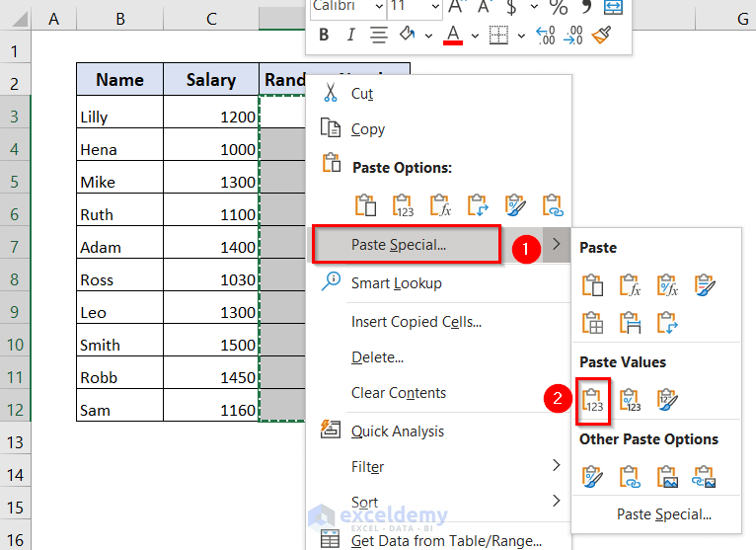Open font color dropdown arrow
Screen dimensions: 756x550
tap(475, 36)
